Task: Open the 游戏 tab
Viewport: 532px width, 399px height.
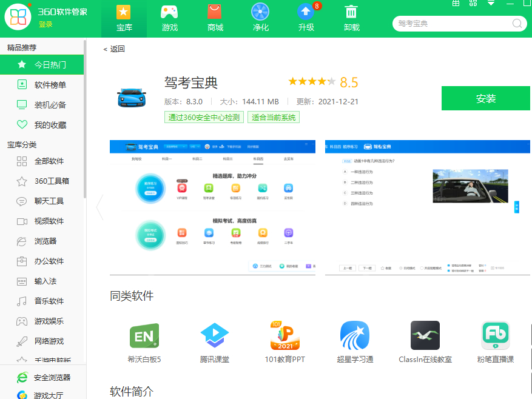Action: [x=170, y=19]
